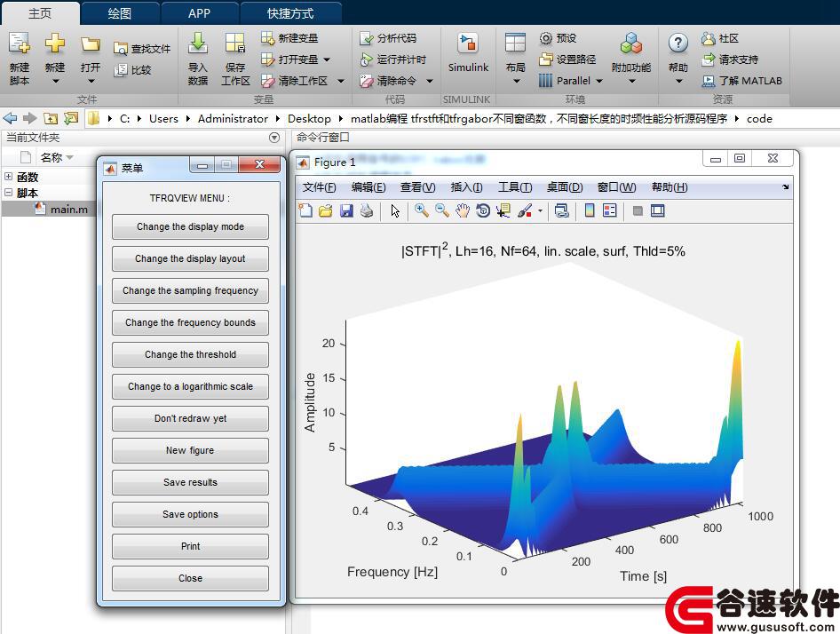The width and height of the screenshot is (840, 634).
Task: Select the Rotate 3D tool
Action: [x=483, y=210]
